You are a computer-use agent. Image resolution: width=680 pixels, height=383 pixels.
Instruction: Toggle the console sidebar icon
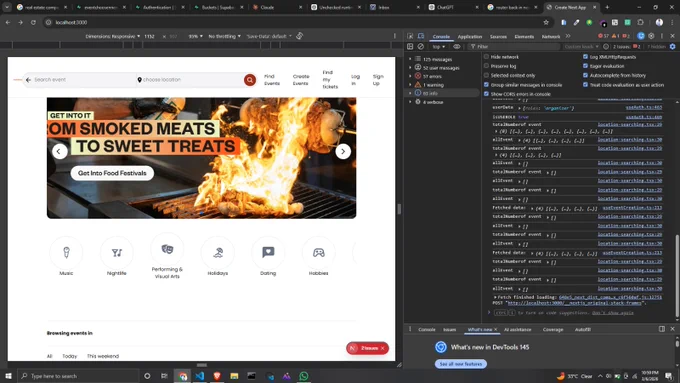(x=410, y=46)
